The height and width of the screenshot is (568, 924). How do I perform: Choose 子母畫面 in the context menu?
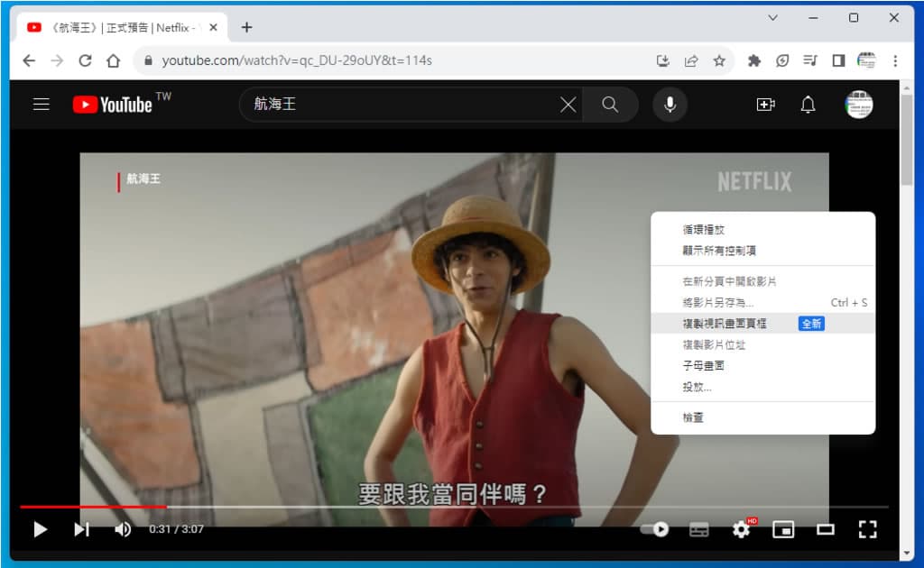coord(703,366)
